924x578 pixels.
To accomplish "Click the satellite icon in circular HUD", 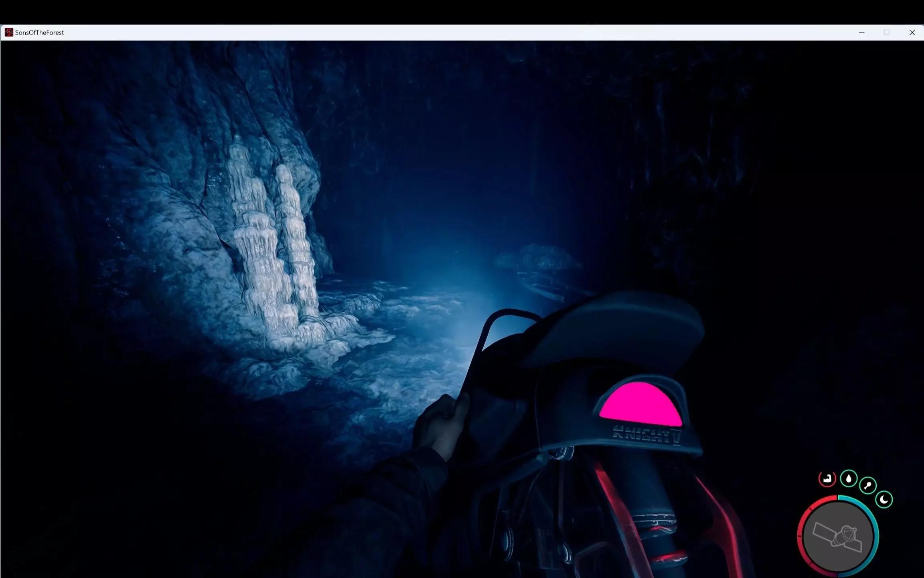I will [x=838, y=537].
